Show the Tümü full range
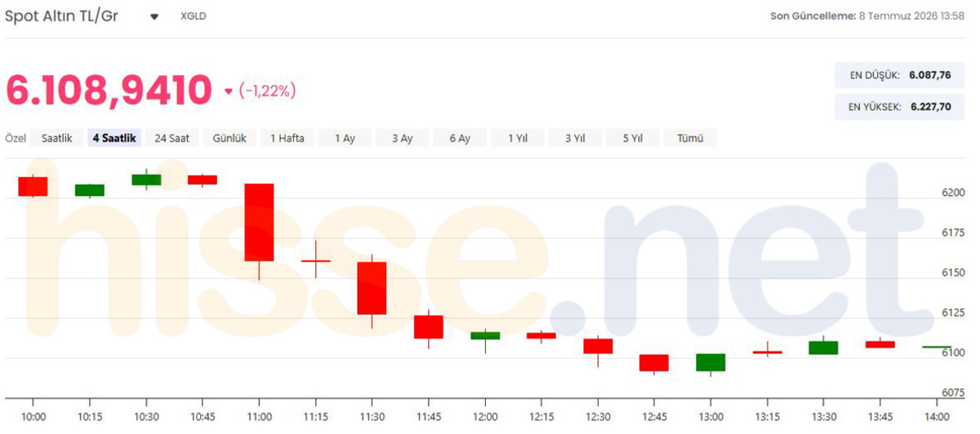The width and height of the screenshot is (980, 434). point(690,138)
